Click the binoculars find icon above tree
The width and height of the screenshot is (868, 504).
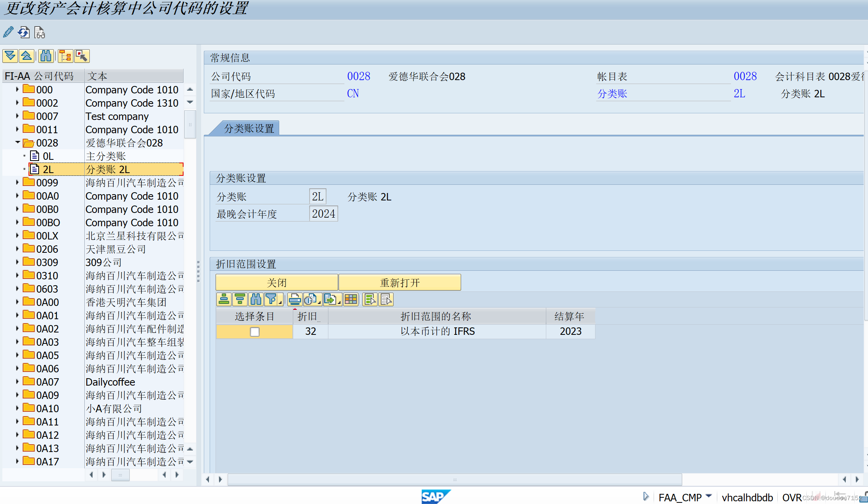[x=46, y=56]
